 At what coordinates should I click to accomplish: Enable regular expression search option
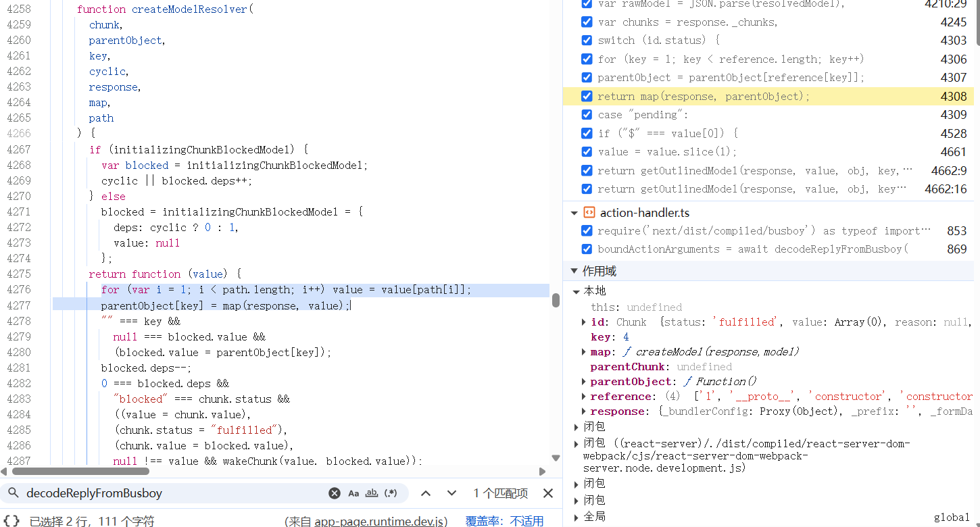391,493
